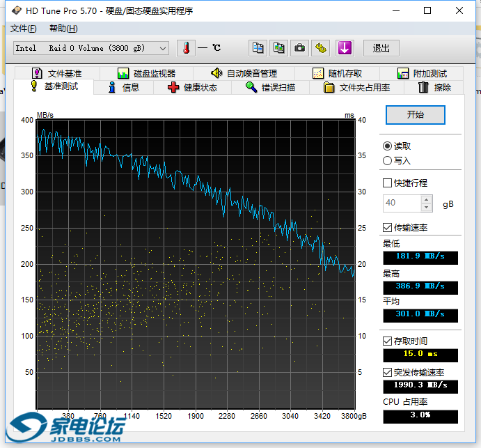
Task: Click the 15.0 ms access time value
Action: (x=420, y=355)
